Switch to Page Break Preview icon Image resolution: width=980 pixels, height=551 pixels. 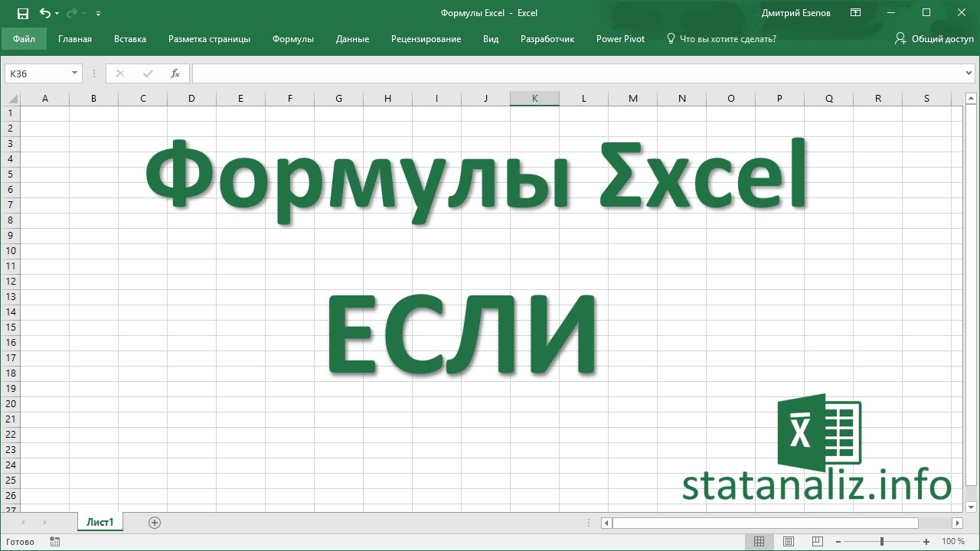click(x=818, y=541)
